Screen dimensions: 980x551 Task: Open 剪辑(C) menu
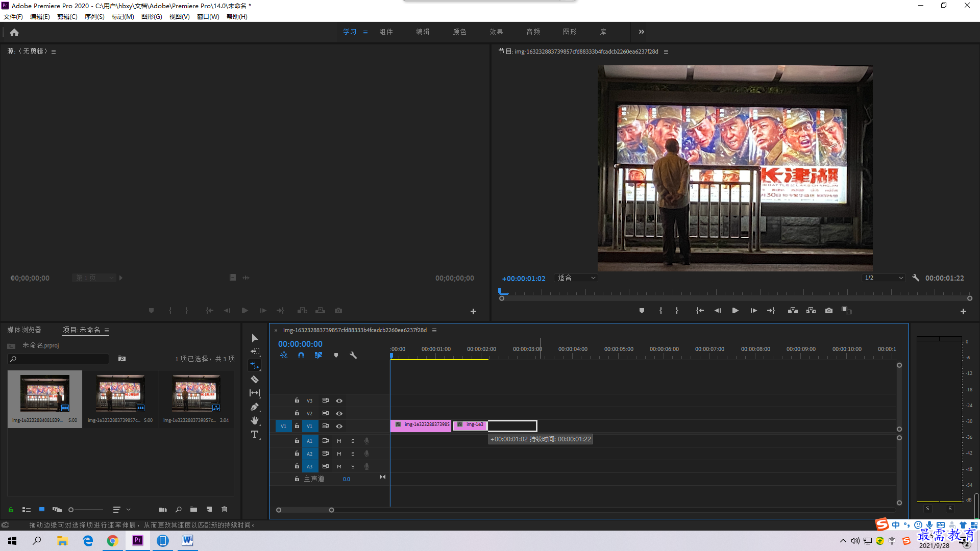[67, 17]
